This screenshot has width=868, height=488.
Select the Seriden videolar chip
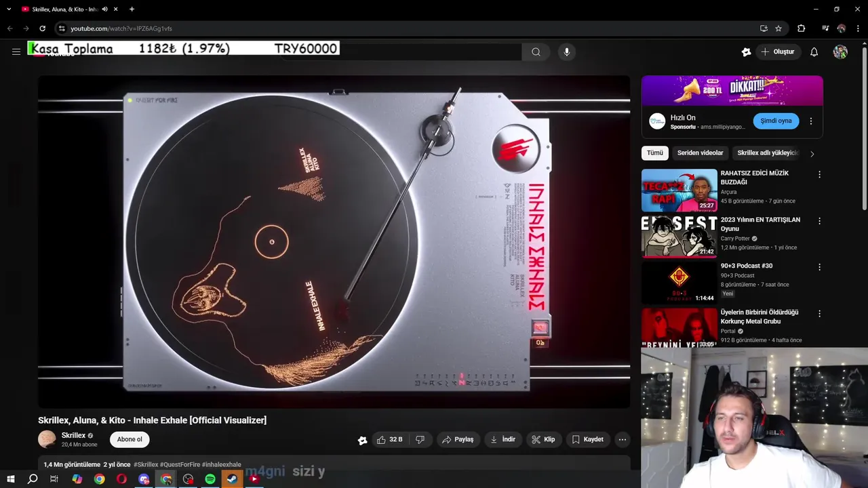[x=700, y=153]
